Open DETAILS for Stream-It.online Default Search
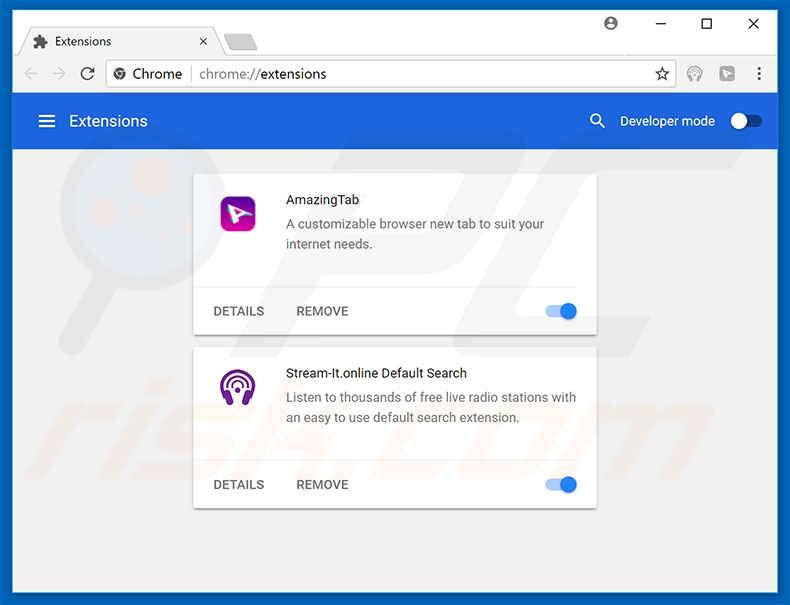 pos(239,485)
